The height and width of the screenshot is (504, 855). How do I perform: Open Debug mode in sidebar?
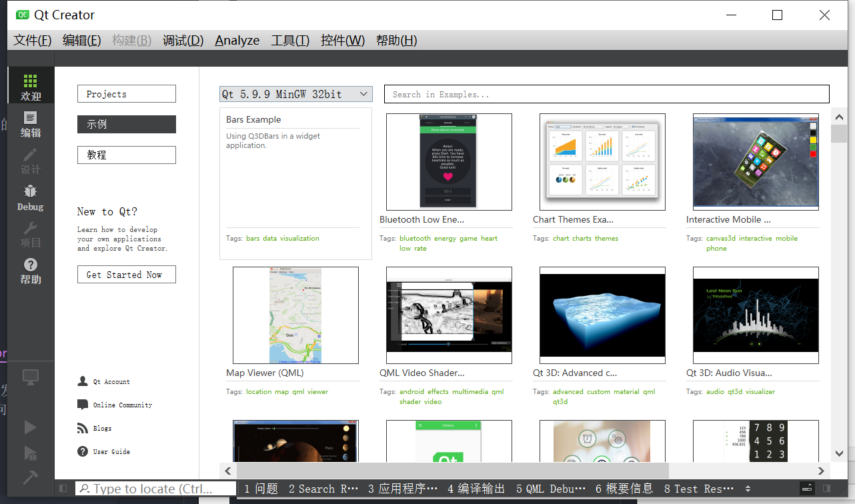click(31, 198)
